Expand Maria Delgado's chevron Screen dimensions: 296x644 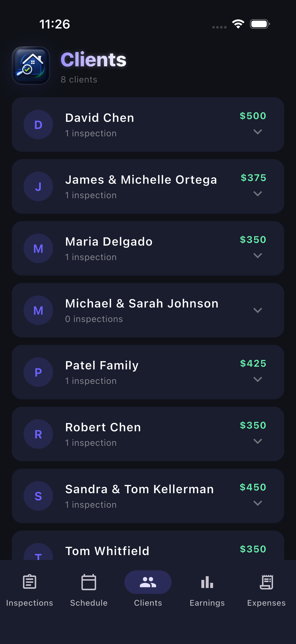pyautogui.click(x=257, y=255)
